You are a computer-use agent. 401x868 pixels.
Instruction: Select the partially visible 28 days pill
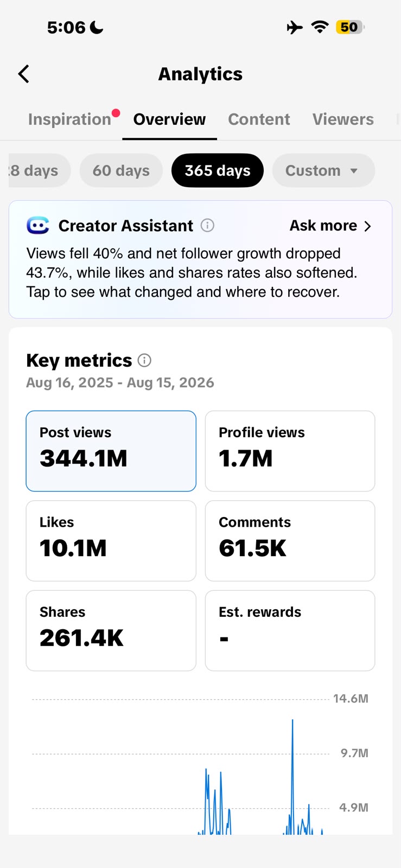tap(40, 170)
